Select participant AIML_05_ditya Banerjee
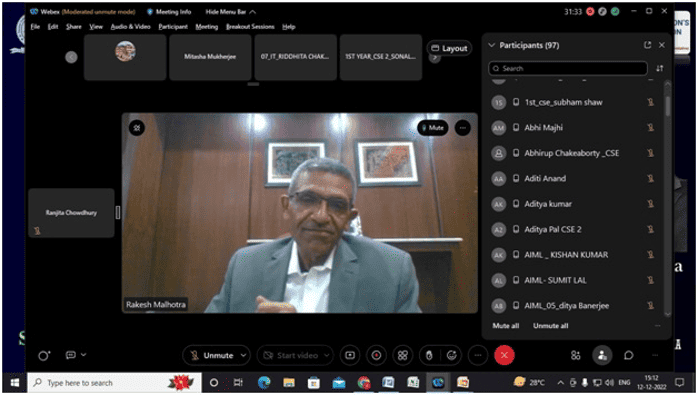The image size is (700, 395). click(x=573, y=306)
